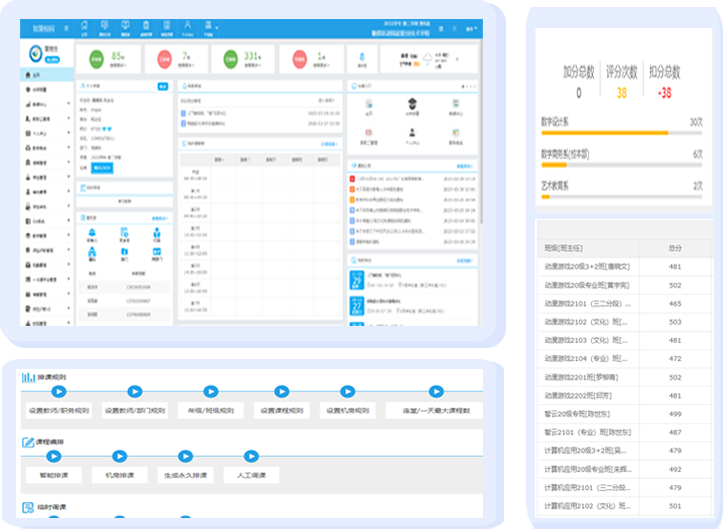Click the home icon in top toolbar
723x529 pixels.
coord(84,24)
